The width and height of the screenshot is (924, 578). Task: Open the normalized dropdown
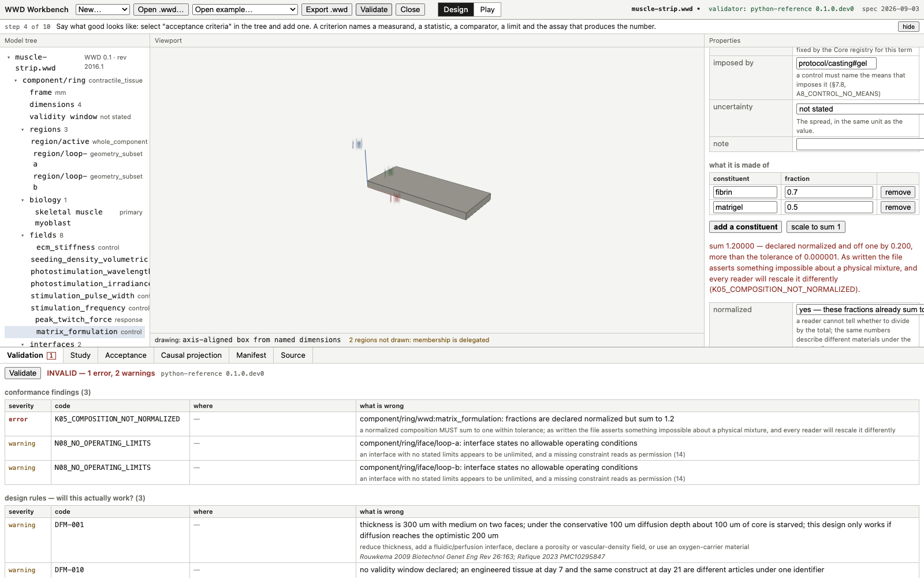click(x=860, y=310)
